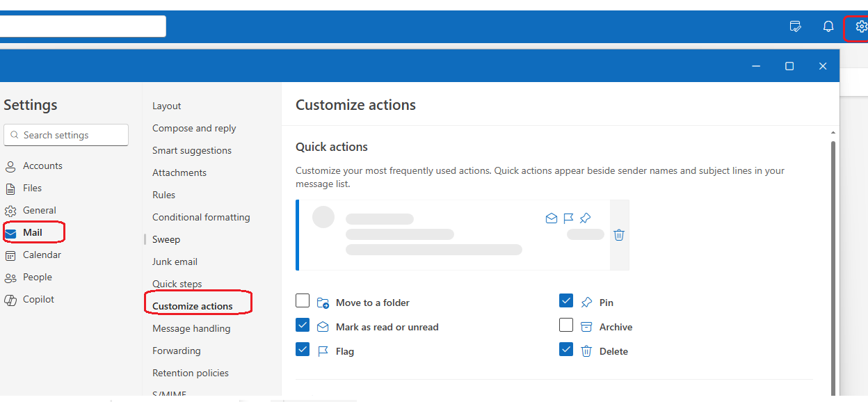Screen dimensions: 868x402
Task: Click inside the Search settings field
Action: coord(65,134)
